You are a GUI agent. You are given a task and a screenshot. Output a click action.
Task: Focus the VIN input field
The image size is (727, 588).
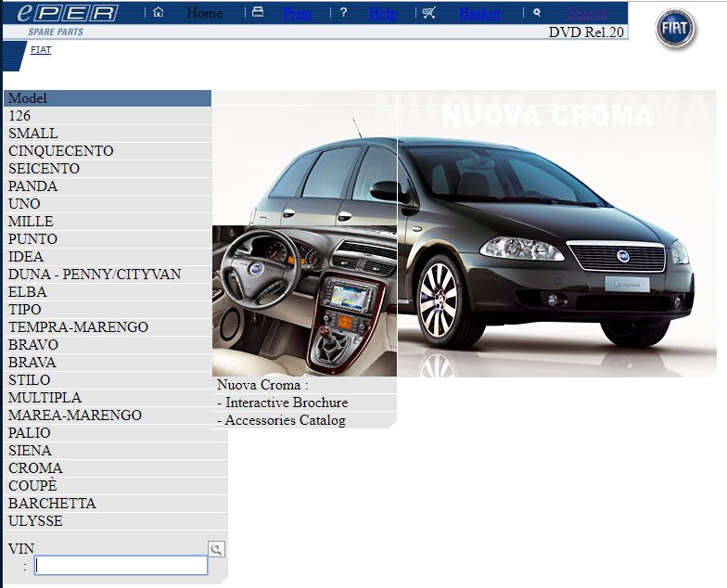click(121, 566)
